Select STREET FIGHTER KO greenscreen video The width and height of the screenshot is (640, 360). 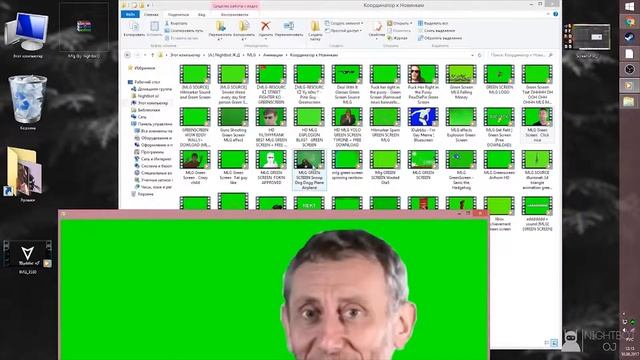tap(271, 84)
